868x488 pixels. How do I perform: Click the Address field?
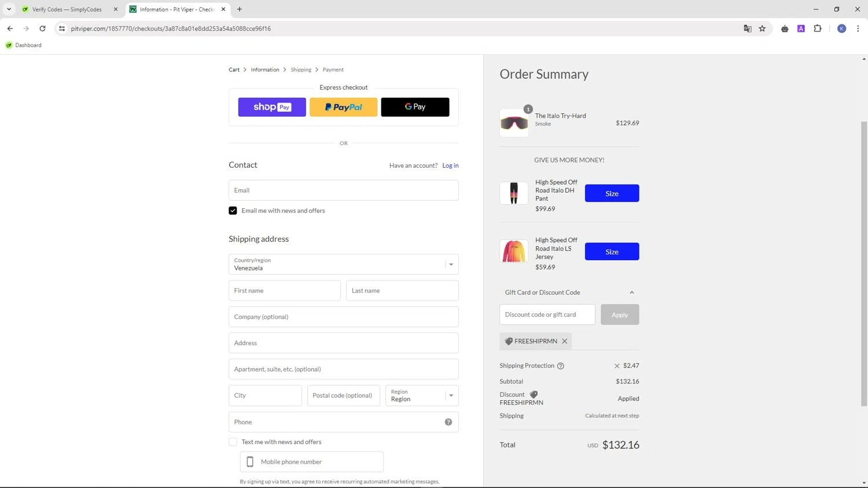[344, 343]
